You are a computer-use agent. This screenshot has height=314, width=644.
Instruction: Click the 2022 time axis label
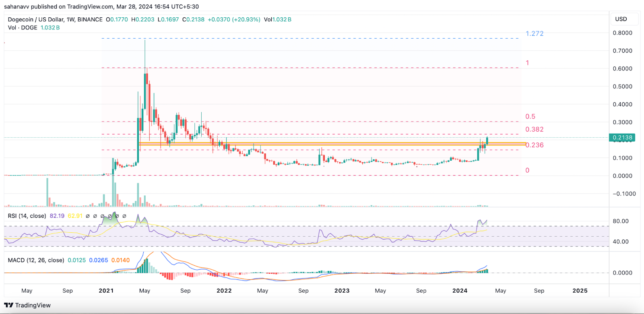(224, 291)
